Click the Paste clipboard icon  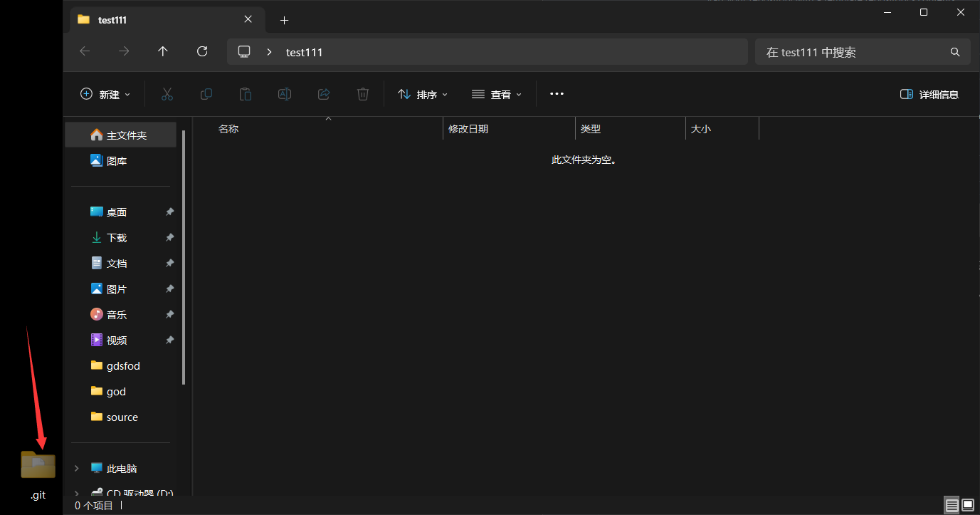(246, 94)
